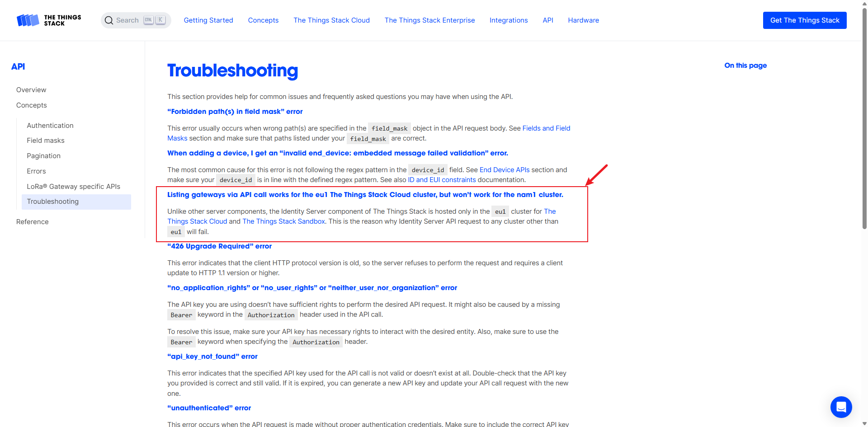
Task: Open Reference in the sidebar
Action: point(33,222)
